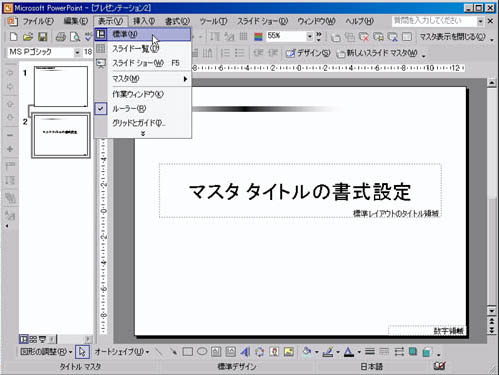Insert a horizontal text box

coord(216,351)
